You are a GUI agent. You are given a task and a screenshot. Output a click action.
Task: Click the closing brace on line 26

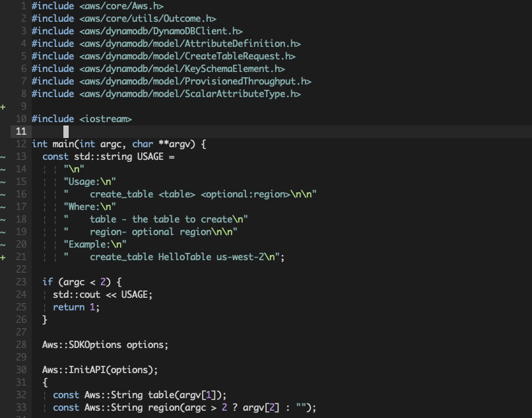[45, 320]
